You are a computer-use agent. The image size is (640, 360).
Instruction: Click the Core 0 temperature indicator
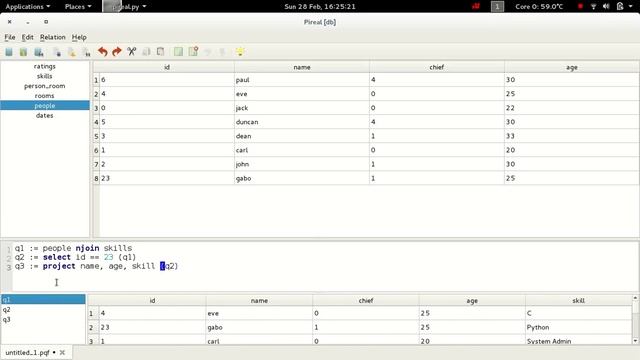(539, 7)
